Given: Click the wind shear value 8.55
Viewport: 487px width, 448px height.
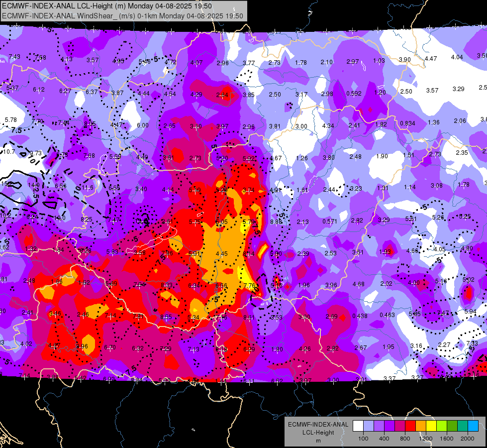Looking at the screenshot, I should tap(166, 317).
